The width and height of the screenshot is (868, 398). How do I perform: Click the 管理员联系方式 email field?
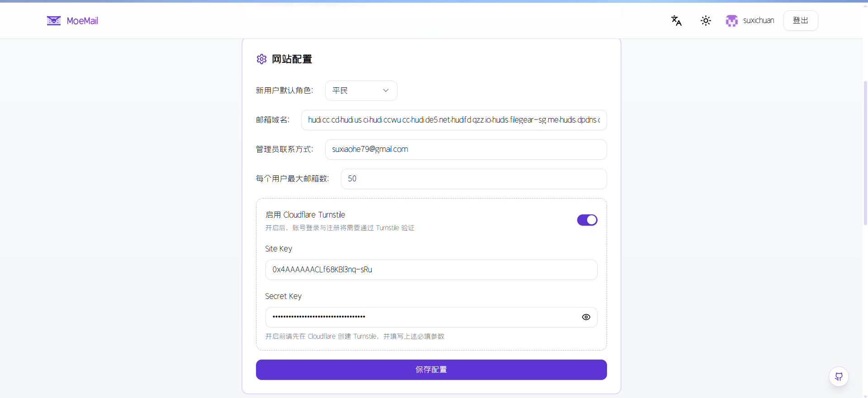tap(465, 150)
